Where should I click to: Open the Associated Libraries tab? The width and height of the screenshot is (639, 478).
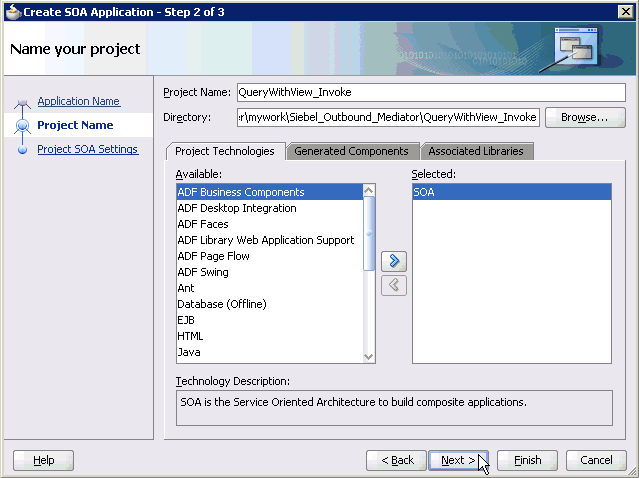tap(476, 151)
